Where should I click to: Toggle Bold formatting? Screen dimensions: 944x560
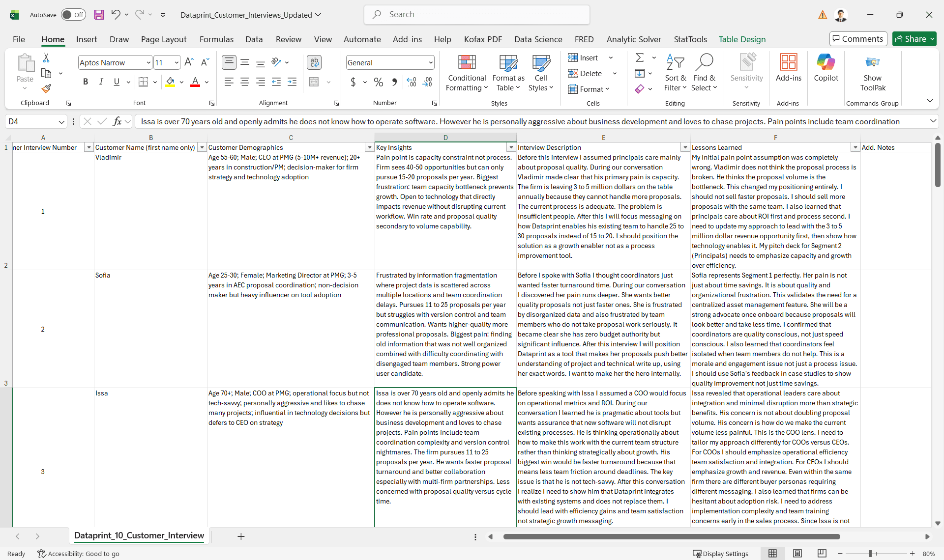pos(86,82)
